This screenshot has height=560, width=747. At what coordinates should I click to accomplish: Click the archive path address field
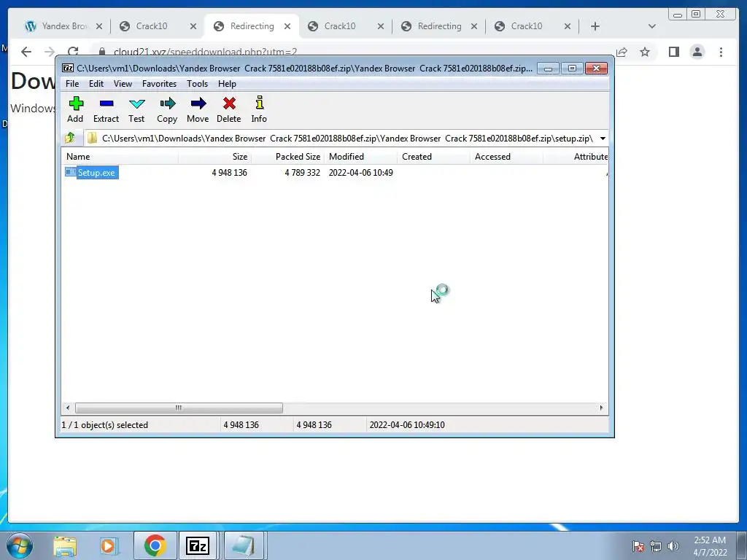347,139
